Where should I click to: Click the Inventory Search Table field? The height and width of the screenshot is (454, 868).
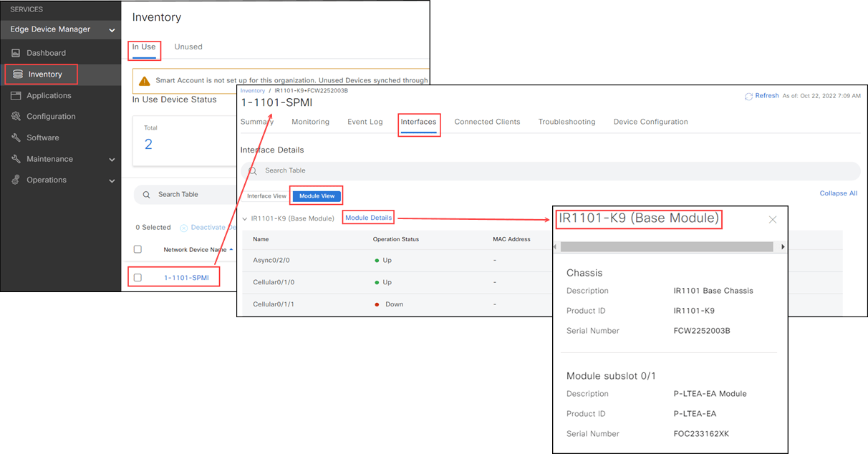tap(185, 195)
